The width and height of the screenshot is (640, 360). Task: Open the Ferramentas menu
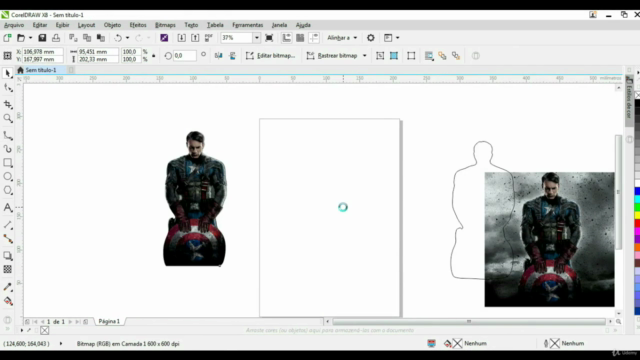click(x=247, y=25)
